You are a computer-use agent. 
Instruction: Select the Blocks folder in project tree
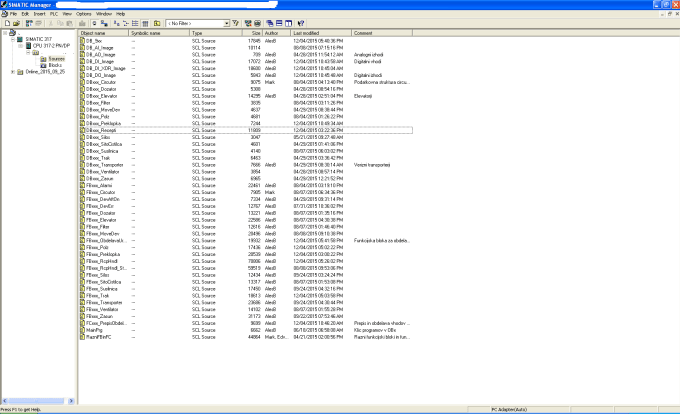(56, 66)
